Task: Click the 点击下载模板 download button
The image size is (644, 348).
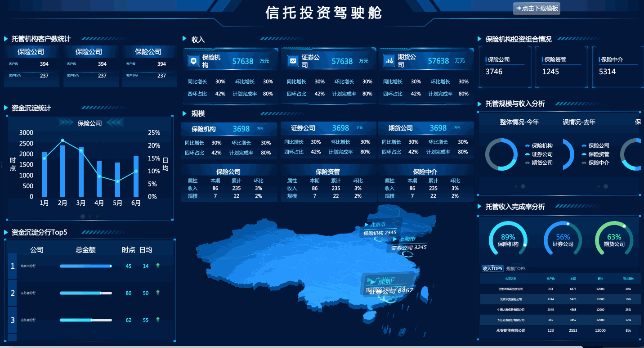Action: pyautogui.click(x=537, y=8)
